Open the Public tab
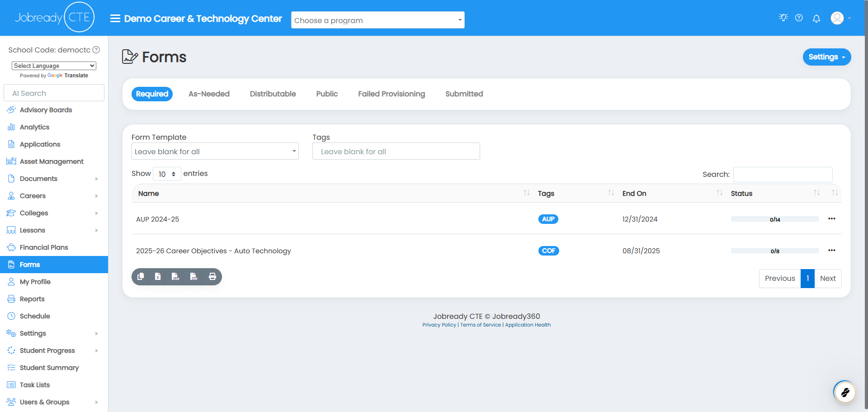The width and height of the screenshot is (868, 412). [x=327, y=94]
